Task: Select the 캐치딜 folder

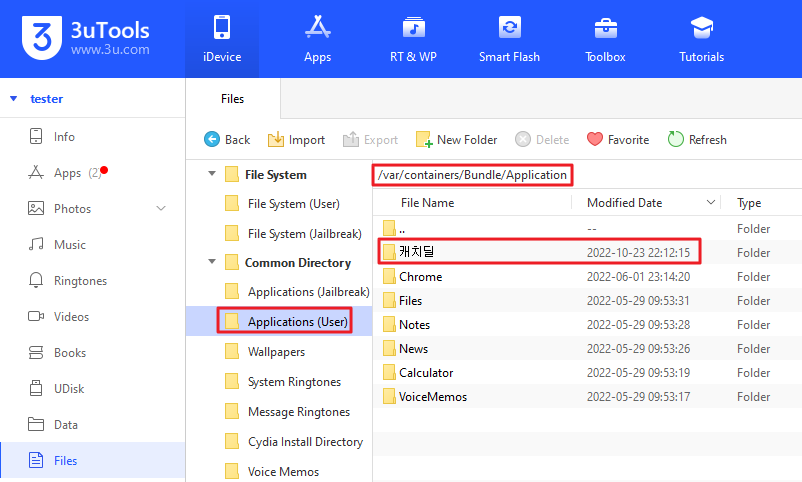Action: pyautogui.click(x=588, y=252)
